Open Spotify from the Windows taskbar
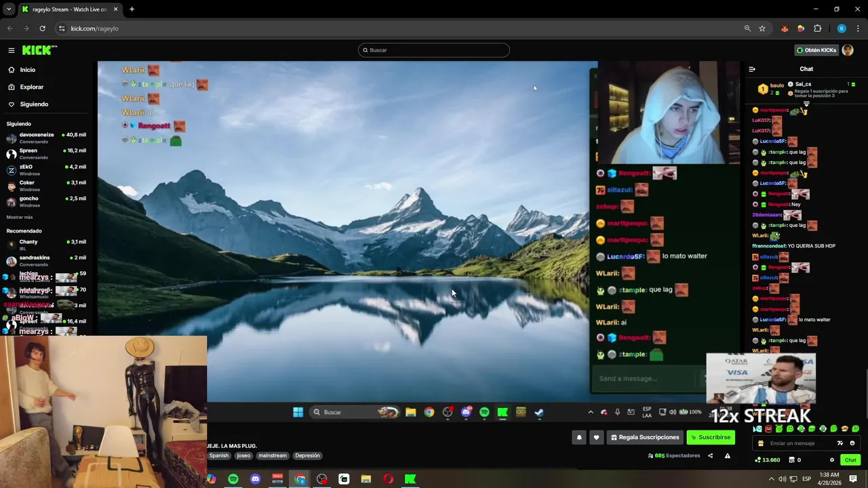 pos(233,479)
